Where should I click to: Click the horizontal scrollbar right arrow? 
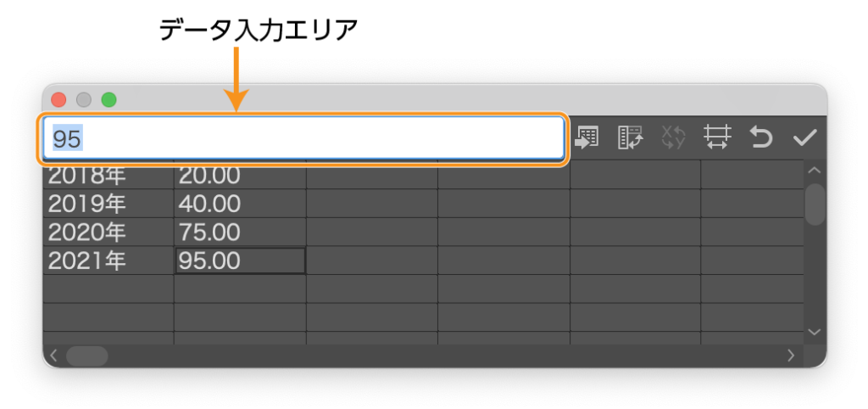(791, 356)
